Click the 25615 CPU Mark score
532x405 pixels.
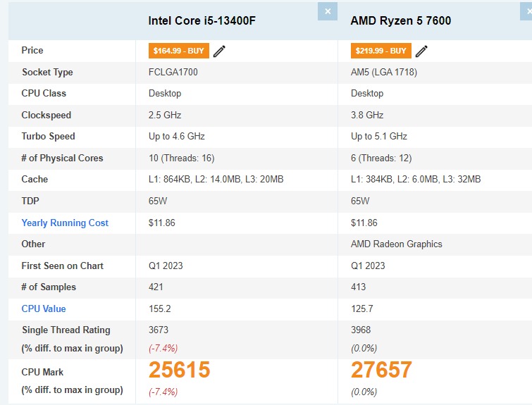pyautogui.click(x=180, y=369)
